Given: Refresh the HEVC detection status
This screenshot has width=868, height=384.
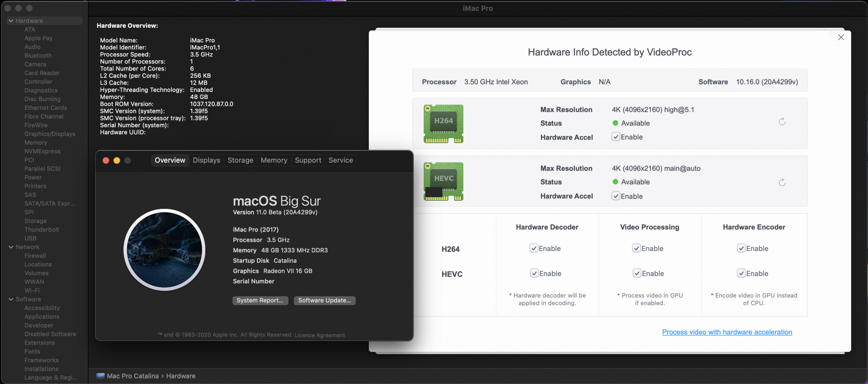Looking at the screenshot, I should pos(782,182).
